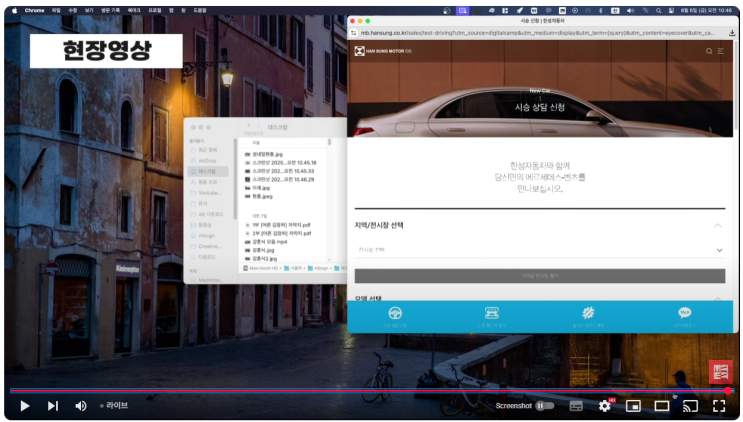Viewport: 743px width, 422px height.
Task: Click the site info icon left of the URL
Action: point(353,33)
